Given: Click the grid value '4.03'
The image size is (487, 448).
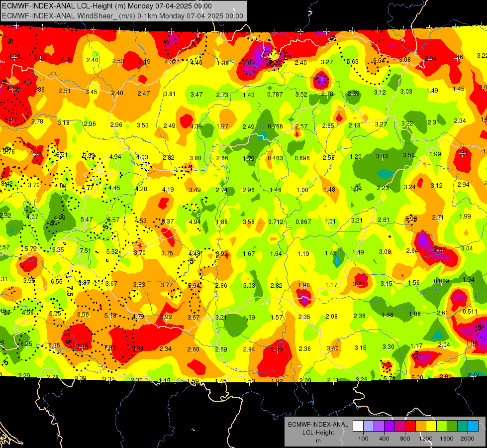Looking at the screenshot, I should click(142, 157).
